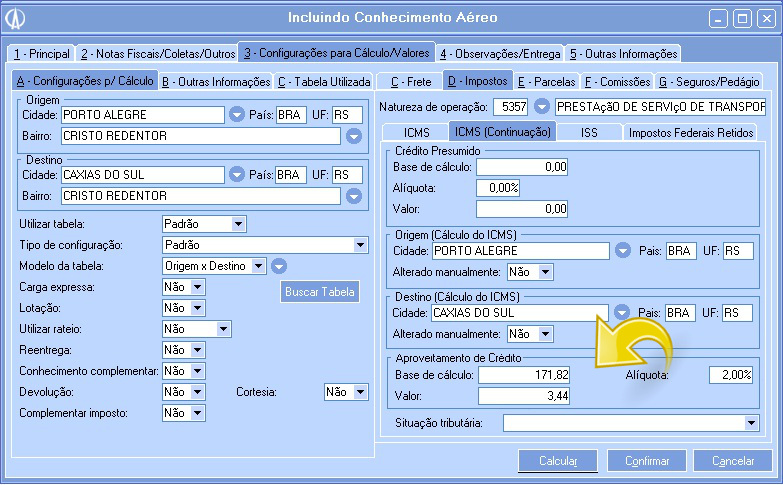Screen dimensions: 783x485
Task: Click the application logo icon in title bar
Action: pyautogui.click(x=16, y=18)
